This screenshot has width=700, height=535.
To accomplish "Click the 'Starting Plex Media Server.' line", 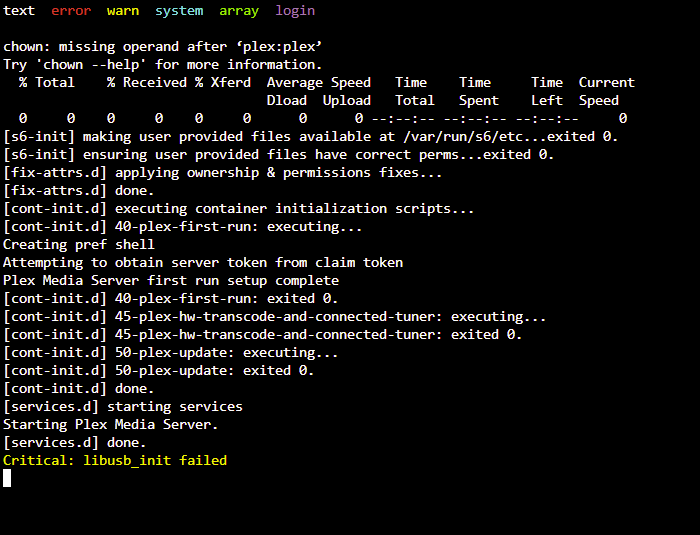I will [x=111, y=424].
